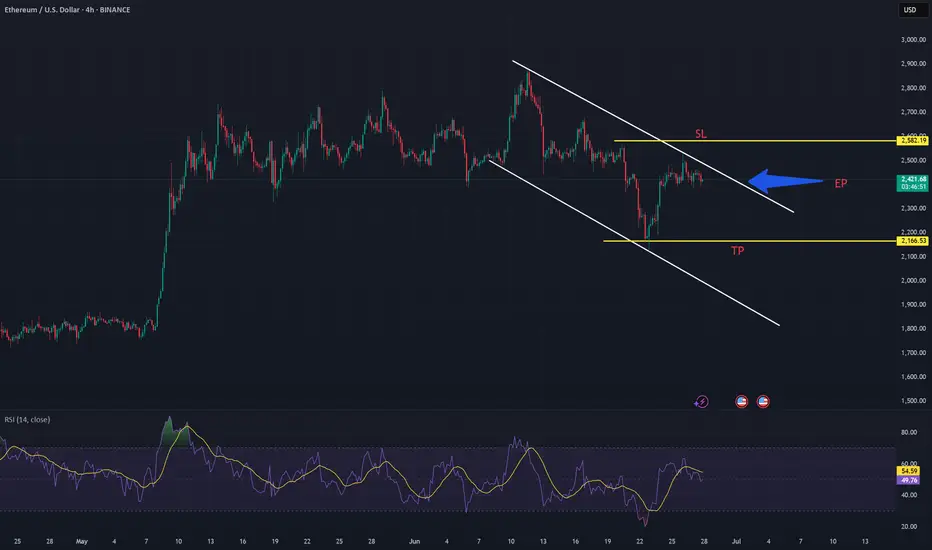
Task: Select the RSI (14, close) indicator label
Action: point(27,420)
